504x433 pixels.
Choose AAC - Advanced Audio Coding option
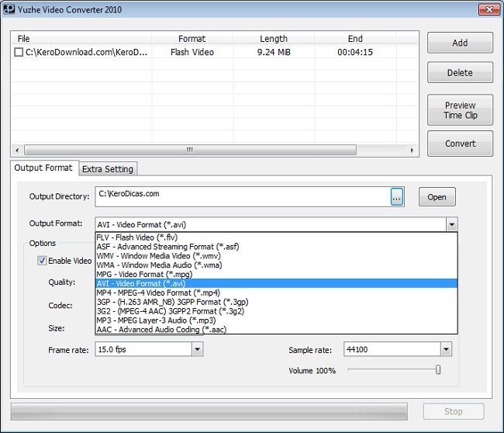click(277, 330)
